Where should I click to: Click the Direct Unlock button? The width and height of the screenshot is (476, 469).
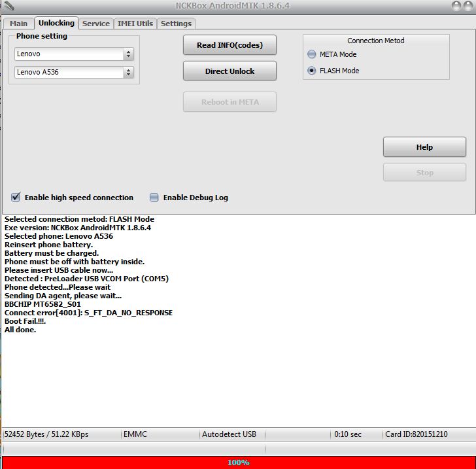click(x=229, y=71)
